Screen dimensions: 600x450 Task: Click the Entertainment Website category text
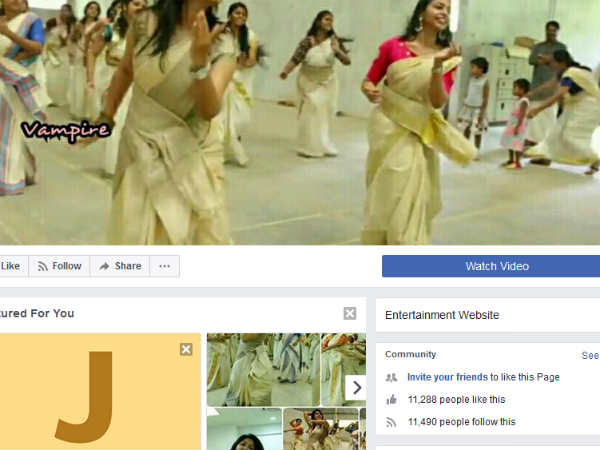(442, 315)
